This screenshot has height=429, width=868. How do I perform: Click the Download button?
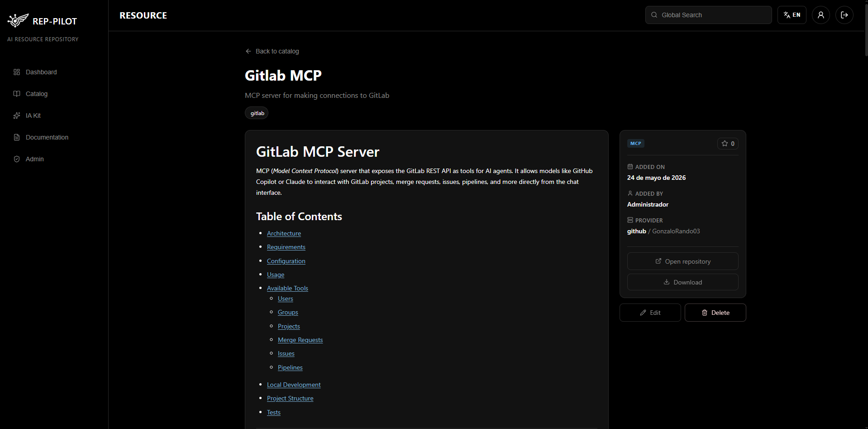point(682,282)
